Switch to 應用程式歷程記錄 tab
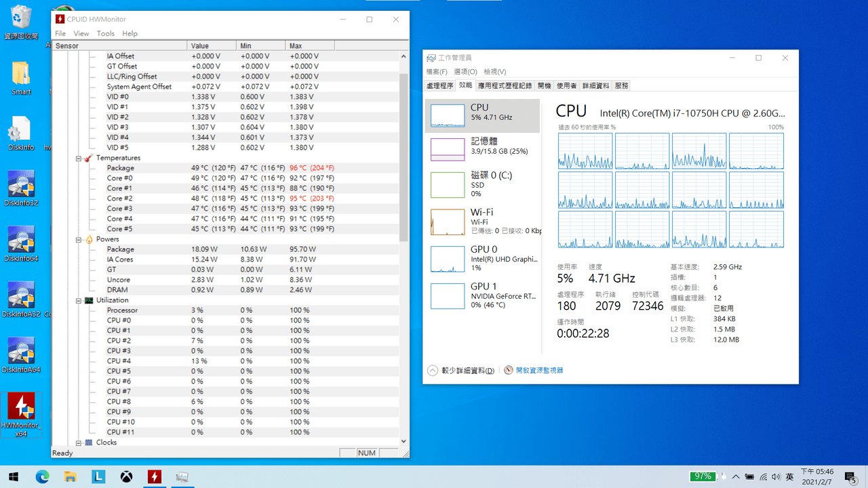Screen dimensions: 868x488 (505, 86)
